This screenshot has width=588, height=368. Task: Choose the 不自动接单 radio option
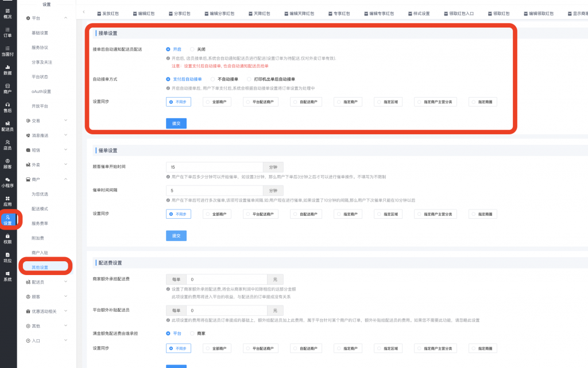pyautogui.click(x=213, y=79)
